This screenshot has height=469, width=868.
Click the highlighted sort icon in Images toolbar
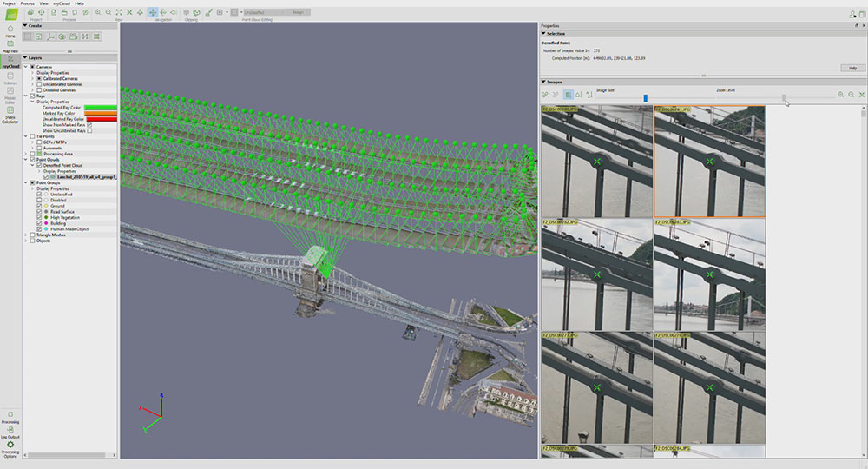click(x=568, y=95)
